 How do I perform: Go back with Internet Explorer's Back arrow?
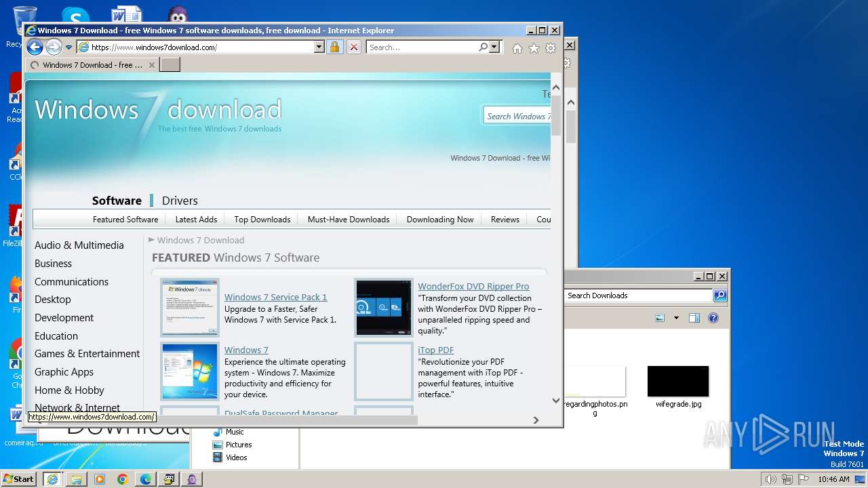pyautogui.click(x=35, y=47)
